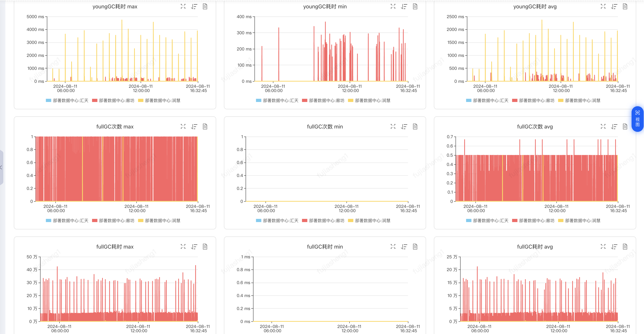644x334 pixels.
Task: Open document icon on fullGC次数 min panel
Action: point(415,126)
